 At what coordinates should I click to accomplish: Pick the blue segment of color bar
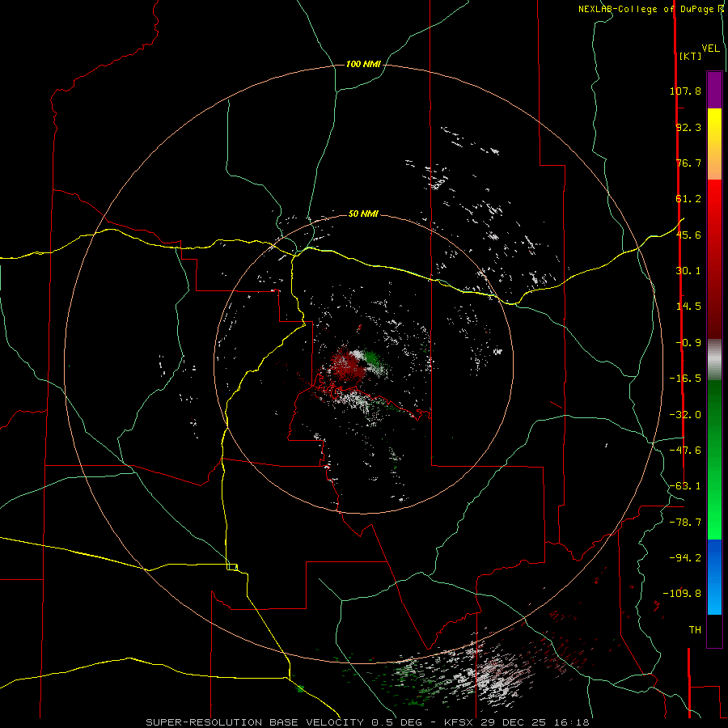click(714, 577)
